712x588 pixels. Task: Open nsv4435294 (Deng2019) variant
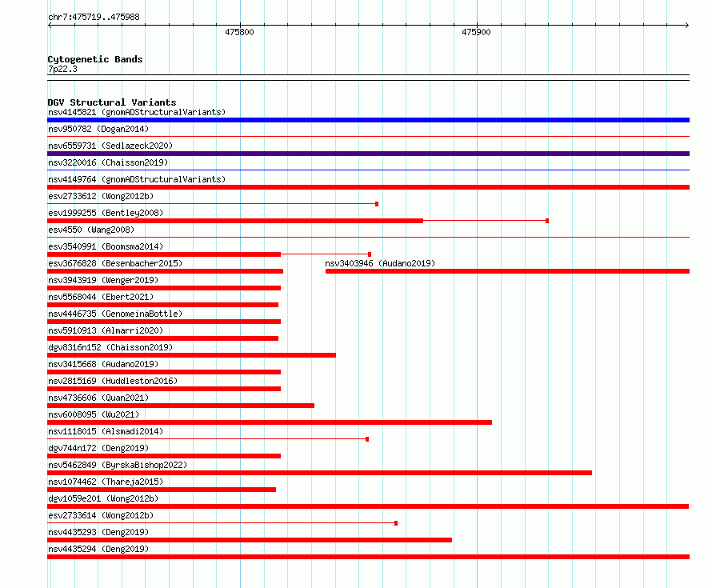(x=98, y=549)
